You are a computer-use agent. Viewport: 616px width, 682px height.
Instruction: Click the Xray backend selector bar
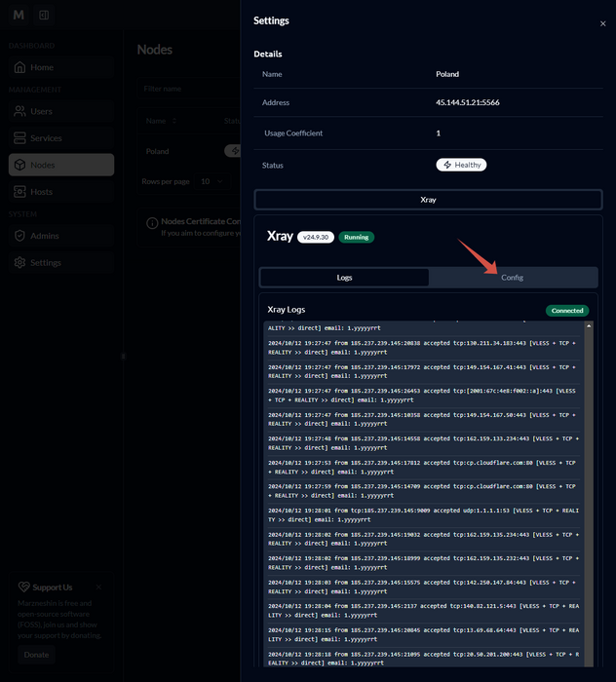click(428, 199)
